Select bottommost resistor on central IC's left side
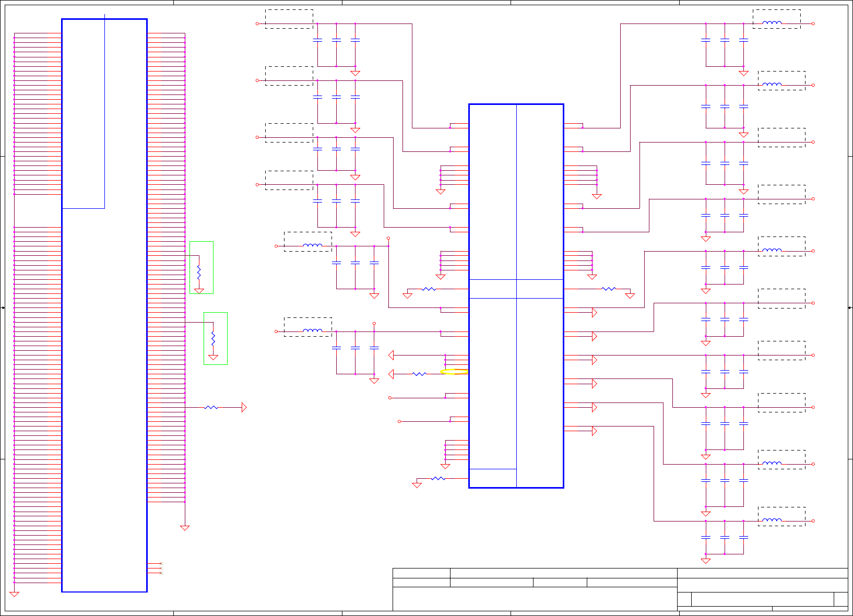Image resolution: width=853 pixels, height=616 pixels. (439, 478)
